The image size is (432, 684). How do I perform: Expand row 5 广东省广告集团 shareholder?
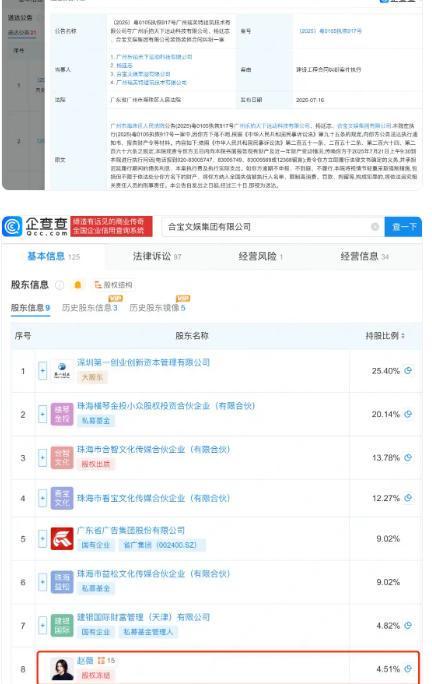tap(42, 539)
